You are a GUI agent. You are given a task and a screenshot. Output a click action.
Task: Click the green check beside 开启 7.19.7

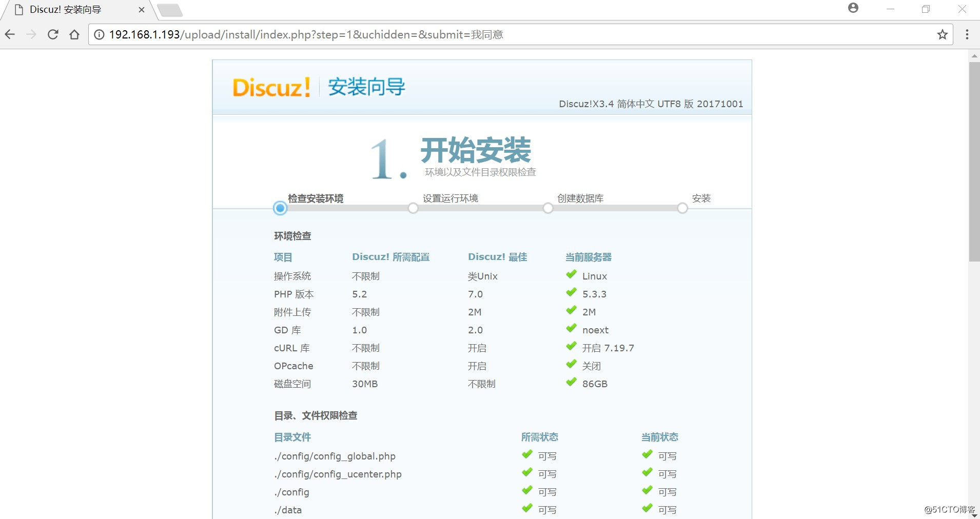571,346
